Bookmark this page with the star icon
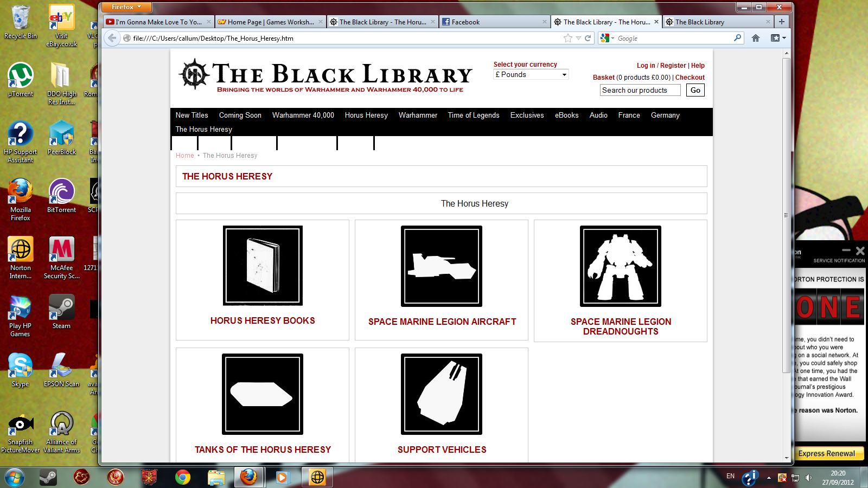 [568, 38]
